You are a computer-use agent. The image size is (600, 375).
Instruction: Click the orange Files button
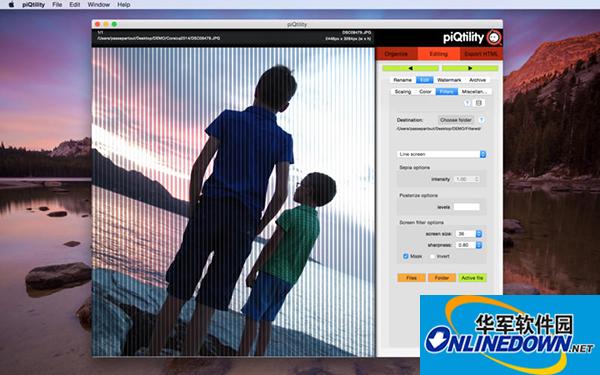pyautogui.click(x=411, y=278)
